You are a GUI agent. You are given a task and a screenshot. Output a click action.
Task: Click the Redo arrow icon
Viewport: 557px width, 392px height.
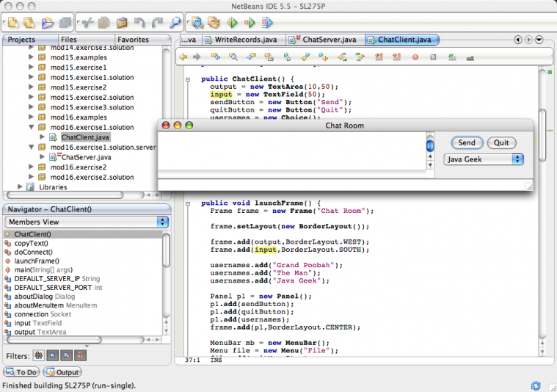(157, 23)
